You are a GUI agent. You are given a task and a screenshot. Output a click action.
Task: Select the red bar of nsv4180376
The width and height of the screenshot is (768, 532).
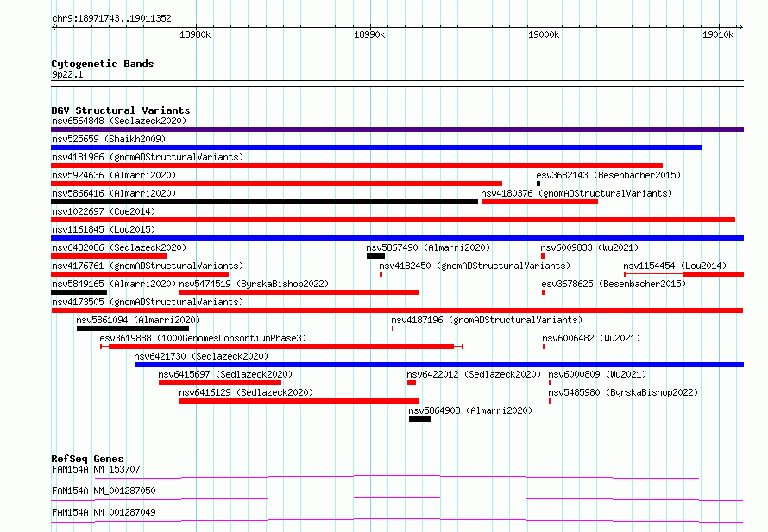[539, 202]
